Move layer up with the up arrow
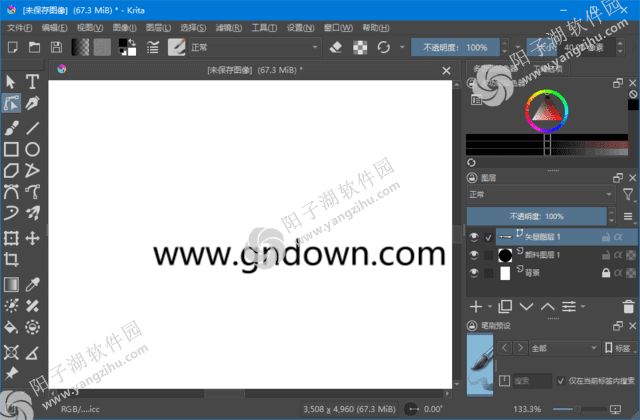 (547, 306)
